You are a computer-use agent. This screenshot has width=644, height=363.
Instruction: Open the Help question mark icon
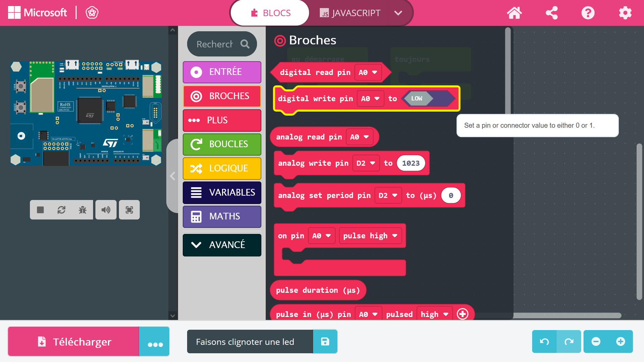click(588, 13)
